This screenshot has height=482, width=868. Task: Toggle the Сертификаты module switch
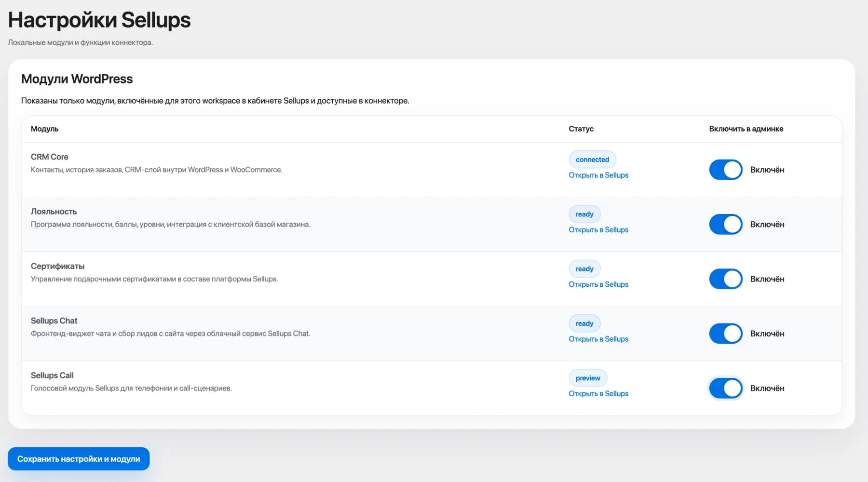725,279
